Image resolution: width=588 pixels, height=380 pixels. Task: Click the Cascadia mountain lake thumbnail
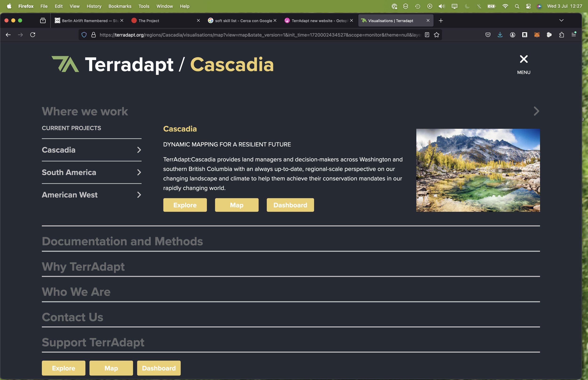(x=478, y=170)
